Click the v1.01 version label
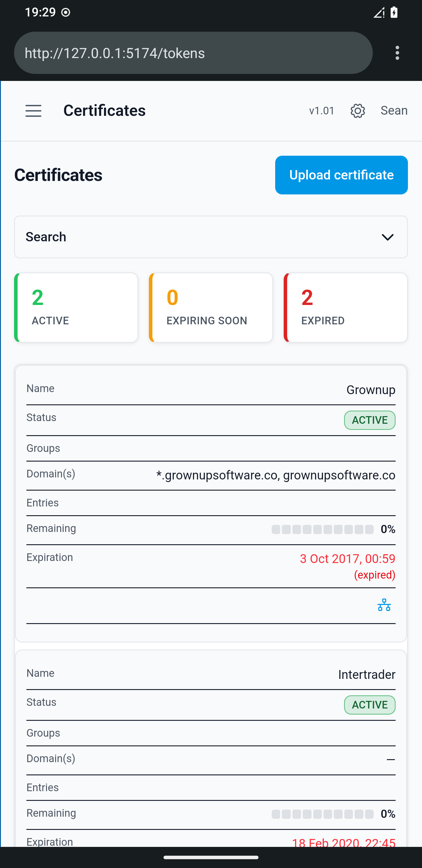The height and width of the screenshot is (868, 422). tap(322, 111)
